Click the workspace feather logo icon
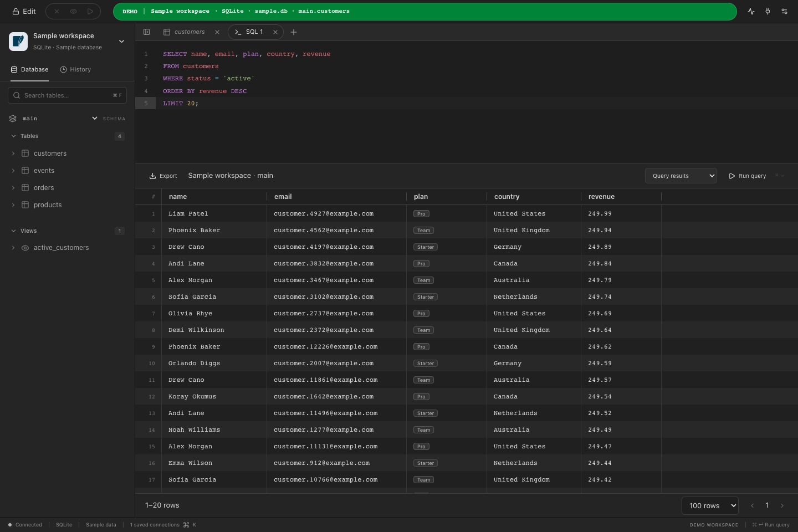The height and width of the screenshot is (532, 798). tap(18, 42)
